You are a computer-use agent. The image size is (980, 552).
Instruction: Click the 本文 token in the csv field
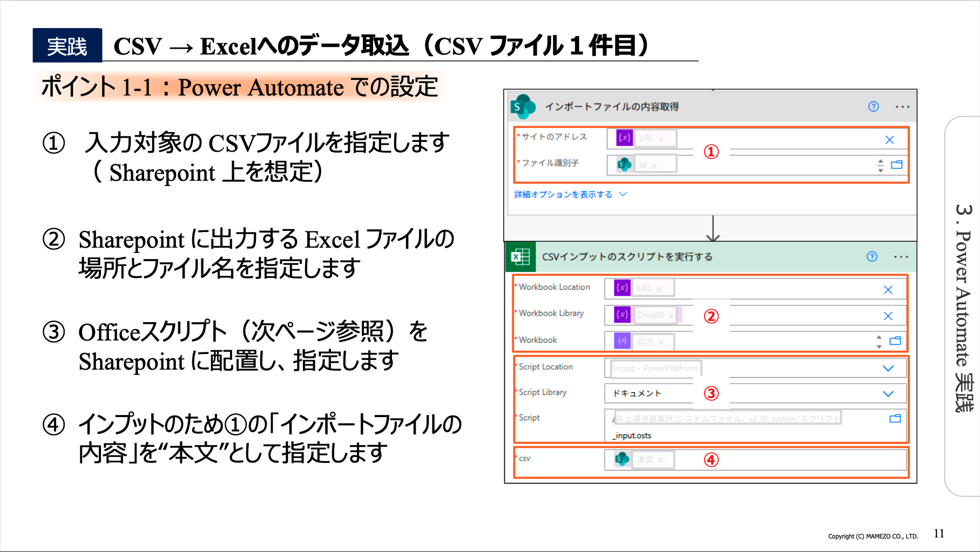646,460
